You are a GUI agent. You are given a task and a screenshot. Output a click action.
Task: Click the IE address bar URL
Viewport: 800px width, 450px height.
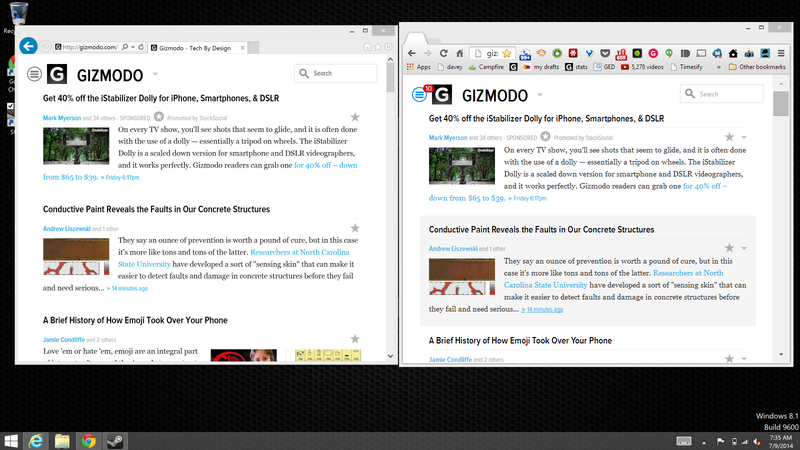90,47
